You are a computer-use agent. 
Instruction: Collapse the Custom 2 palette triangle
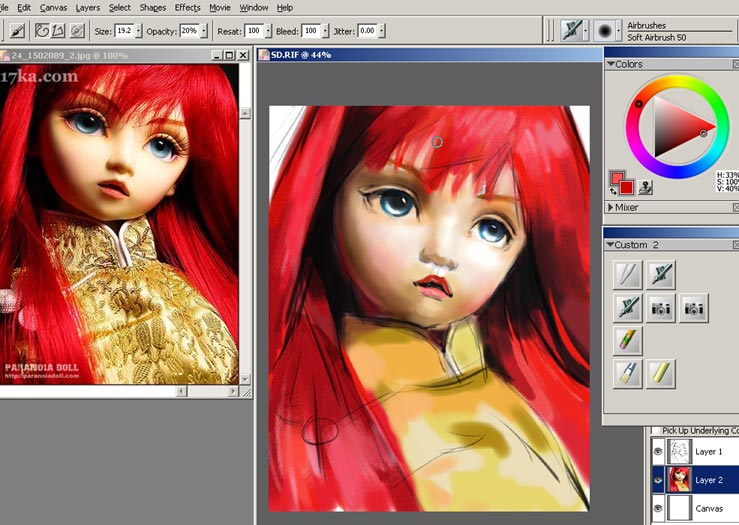pyautogui.click(x=610, y=245)
